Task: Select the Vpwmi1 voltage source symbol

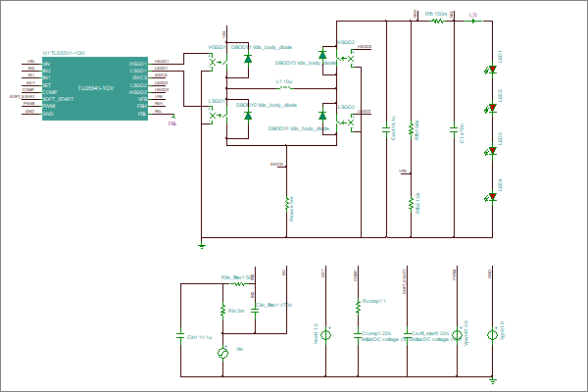Action: click(457, 334)
